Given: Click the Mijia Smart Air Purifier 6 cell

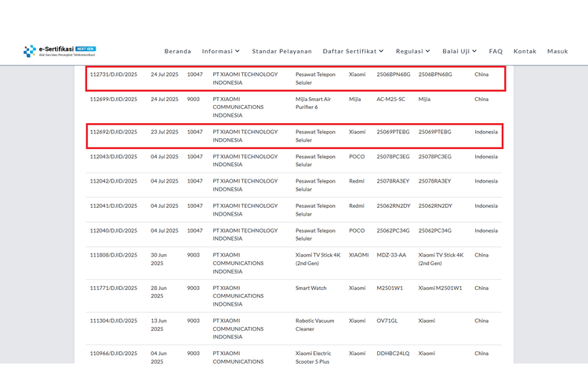Looking at the screenshot, I should coord(313,103).
